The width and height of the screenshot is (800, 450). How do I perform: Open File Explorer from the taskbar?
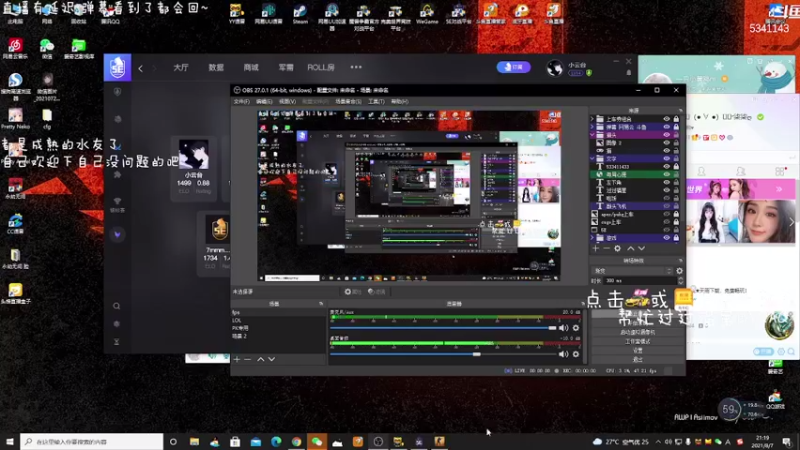click(x=194, y=441)
